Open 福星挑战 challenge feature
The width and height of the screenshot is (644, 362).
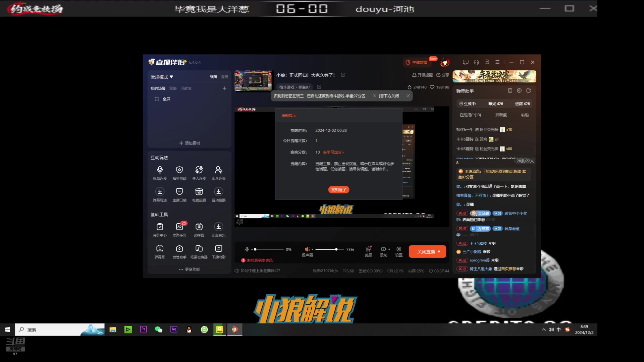[x=179, y=173]
